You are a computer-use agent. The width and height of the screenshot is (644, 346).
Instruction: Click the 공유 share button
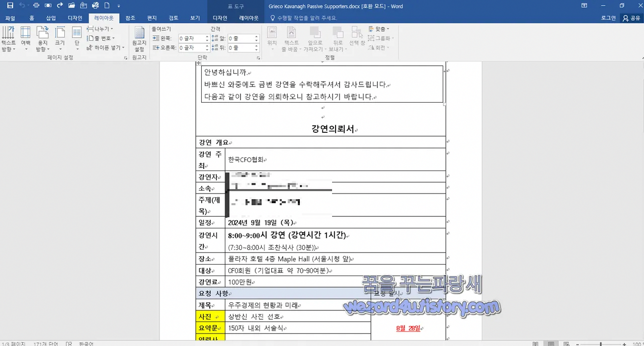[632, 18]
